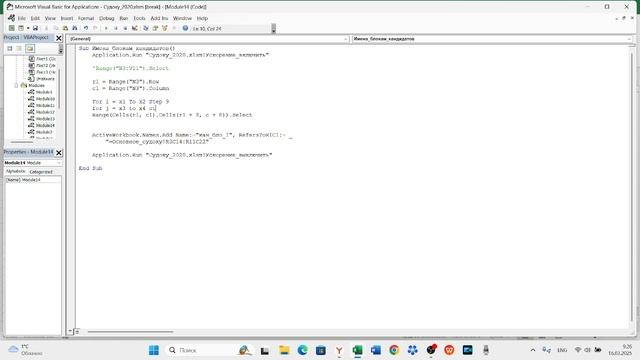
Task: Select Module12 in the project tree
Action: [45, 112]
